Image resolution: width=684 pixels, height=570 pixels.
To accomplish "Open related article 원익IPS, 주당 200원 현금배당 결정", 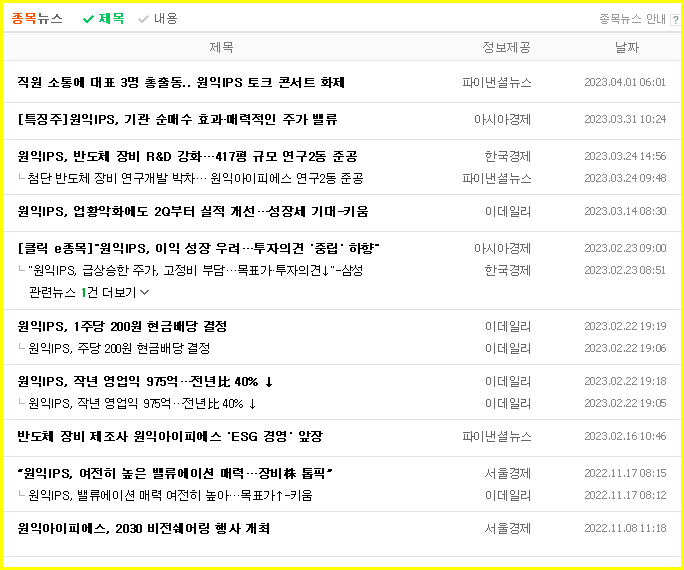I will click(119, 348).
